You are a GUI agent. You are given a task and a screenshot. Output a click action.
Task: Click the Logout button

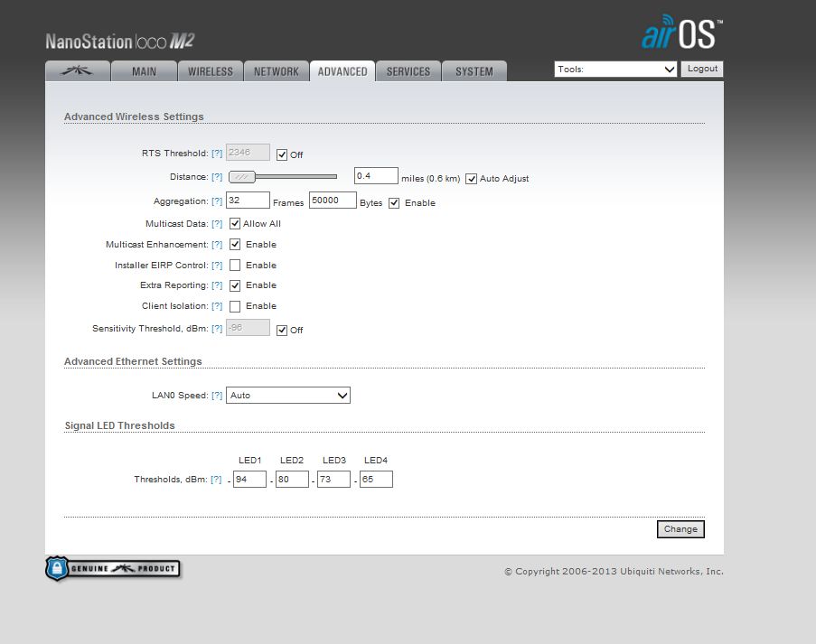[x=702, y=69]
